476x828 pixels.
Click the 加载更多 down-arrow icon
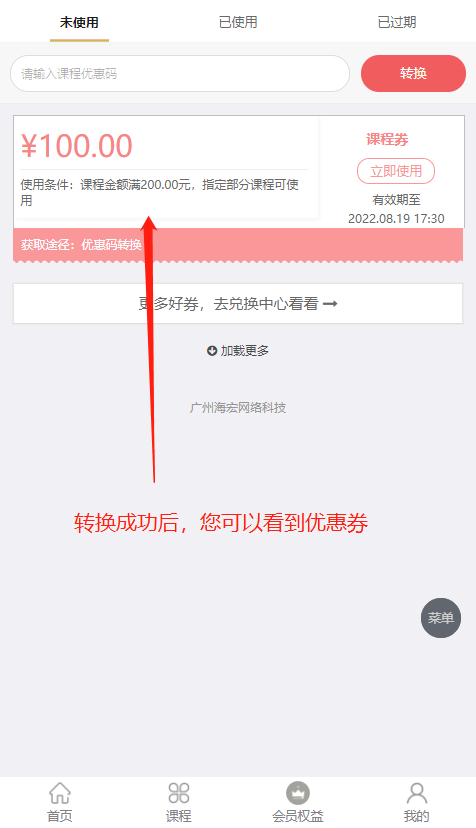[x=212, y=351]
